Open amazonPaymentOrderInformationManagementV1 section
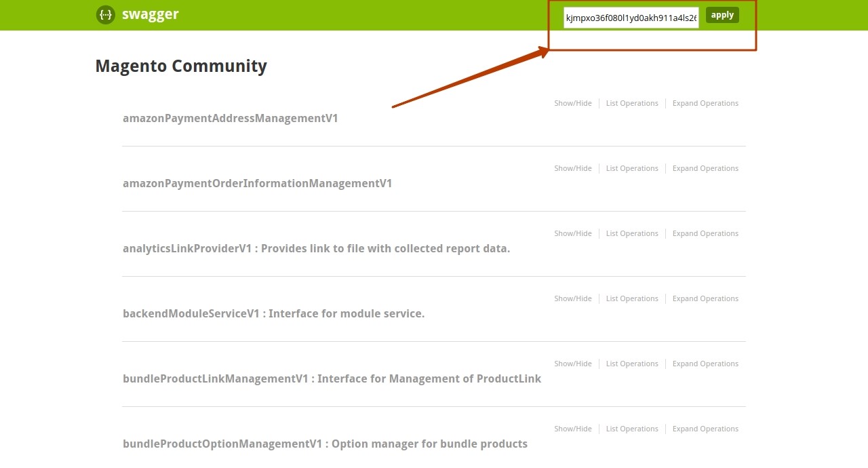Image resolution: width=868 pixels, height=468 pixels. (257, 183)
